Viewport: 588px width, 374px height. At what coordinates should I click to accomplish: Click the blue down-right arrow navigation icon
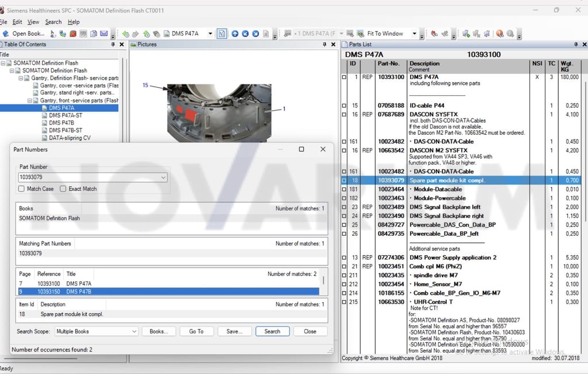pyautogui.click(x=256, y=34)
